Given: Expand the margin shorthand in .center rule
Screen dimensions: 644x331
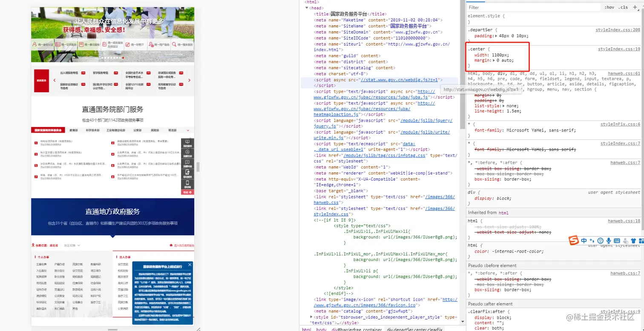Looking at the screenshot, I should (x=494, y=61).
